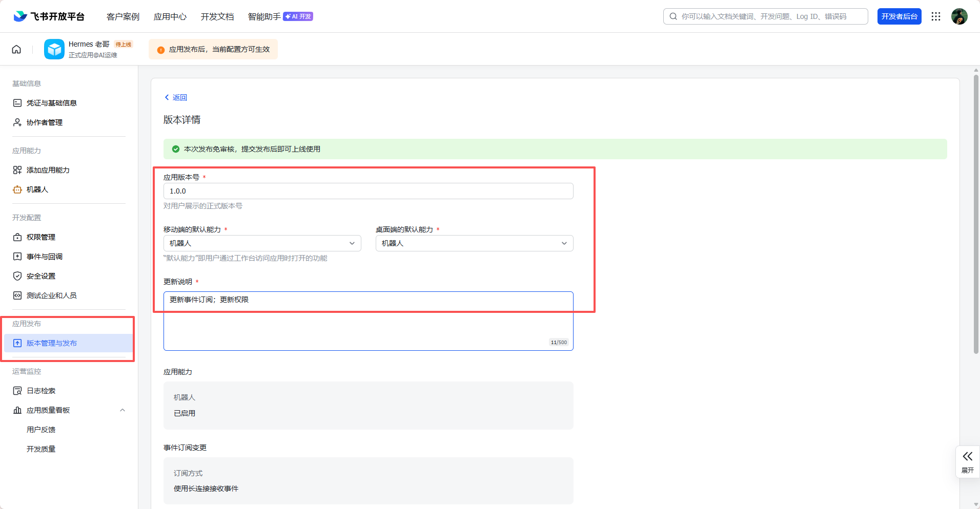Click the 添加应用能力 grid icon
The width and height of the screenshot is (980, 509).
(x=17, y=170)
